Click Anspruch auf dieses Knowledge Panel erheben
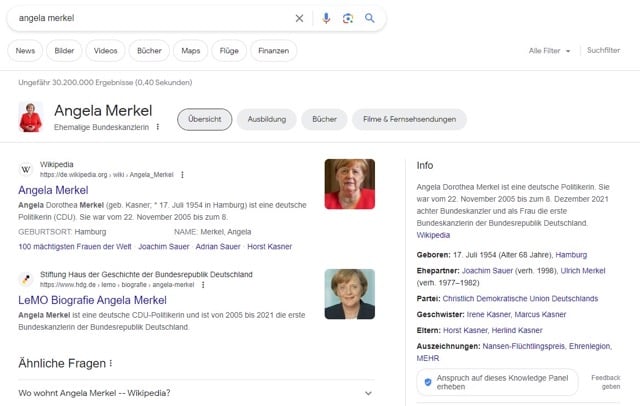The image size is (640, 406). pos(497,382)
